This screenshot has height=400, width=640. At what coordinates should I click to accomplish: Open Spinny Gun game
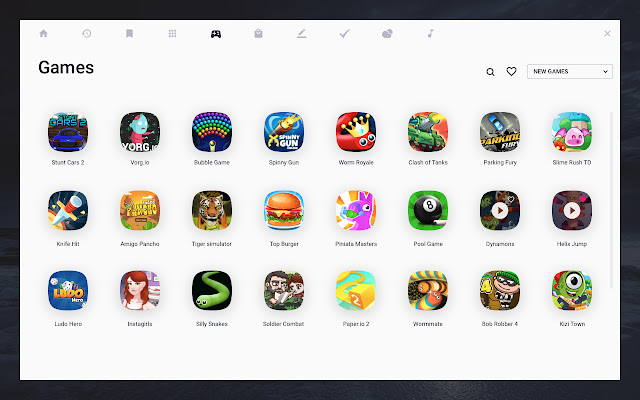click(x=284, y=132)
